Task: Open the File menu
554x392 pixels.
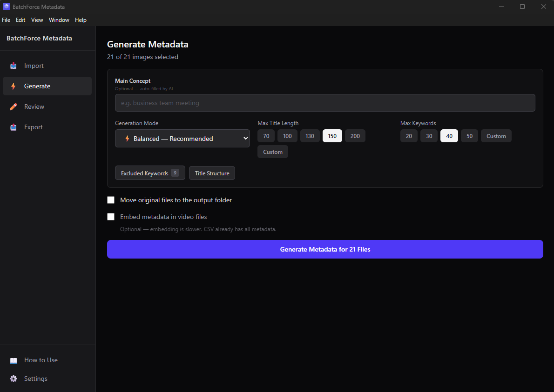Action: point(6,20)
